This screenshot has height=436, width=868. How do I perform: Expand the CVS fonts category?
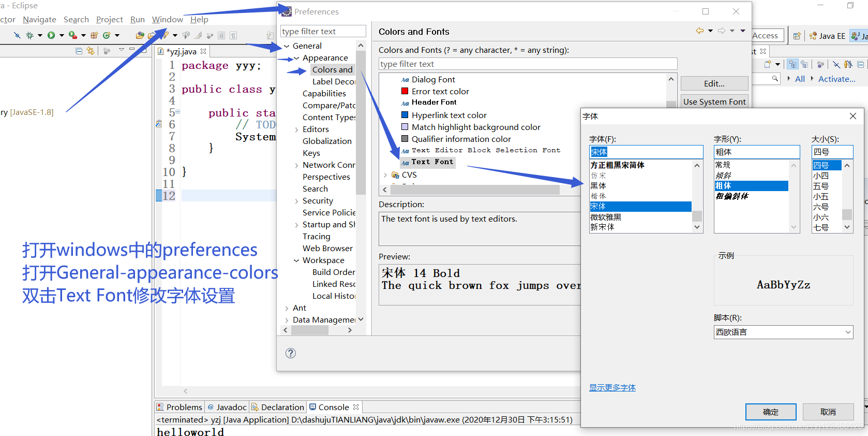coord(385,175)
